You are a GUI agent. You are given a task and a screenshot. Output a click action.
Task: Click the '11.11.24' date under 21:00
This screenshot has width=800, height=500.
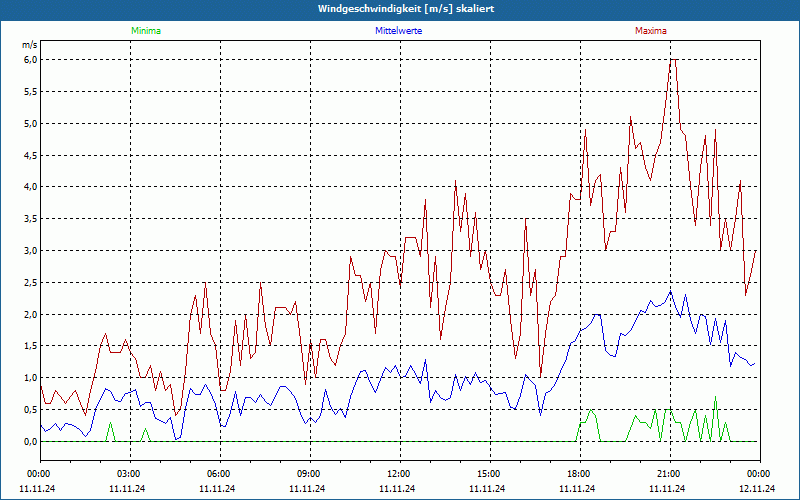point(667,488)
